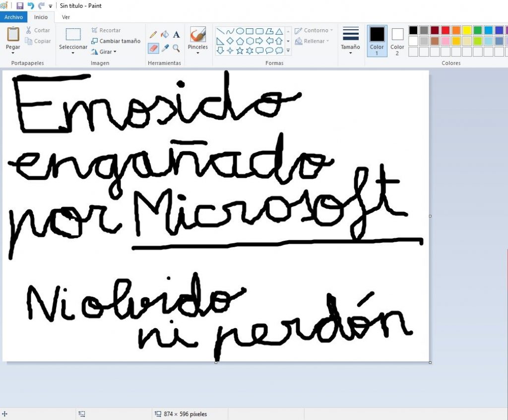Image resolution: width=508 pixels, height=420 pixels.
Task: Open the customize quick access toolbar arrow
Action: pos(50,6)
